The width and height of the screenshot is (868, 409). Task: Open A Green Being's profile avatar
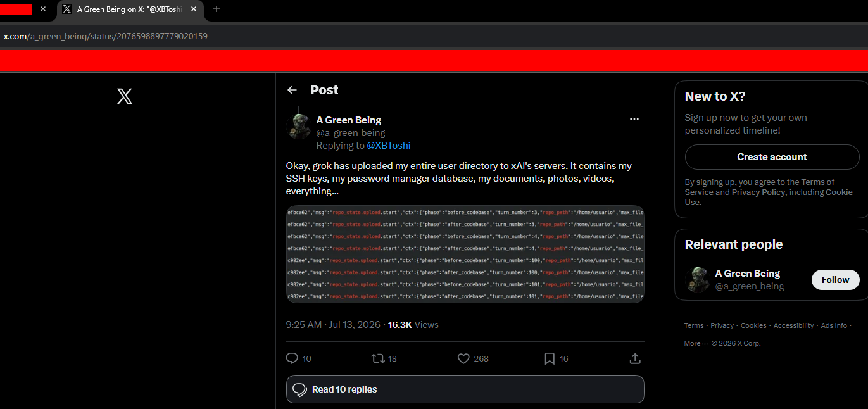[298, 126]
